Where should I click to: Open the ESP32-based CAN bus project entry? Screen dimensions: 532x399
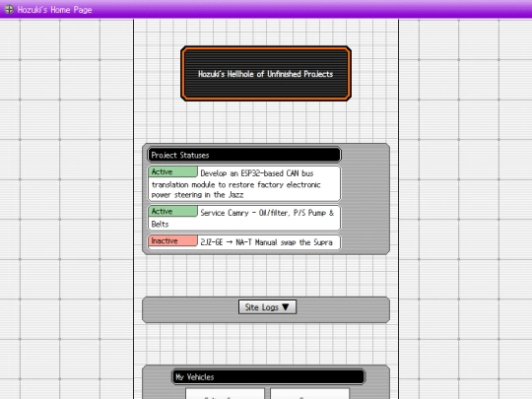244,183
